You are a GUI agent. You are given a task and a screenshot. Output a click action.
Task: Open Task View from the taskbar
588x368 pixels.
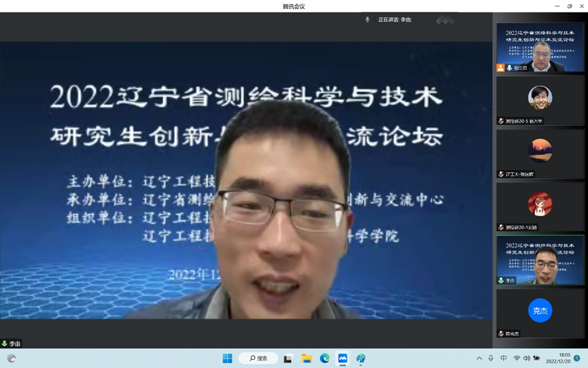point(288,358)
